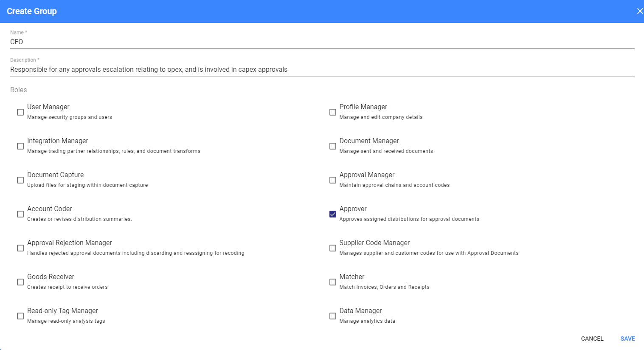Enable Approval Rejection Manager role
This screenshot has width=644, height=350.
[20, 248]
